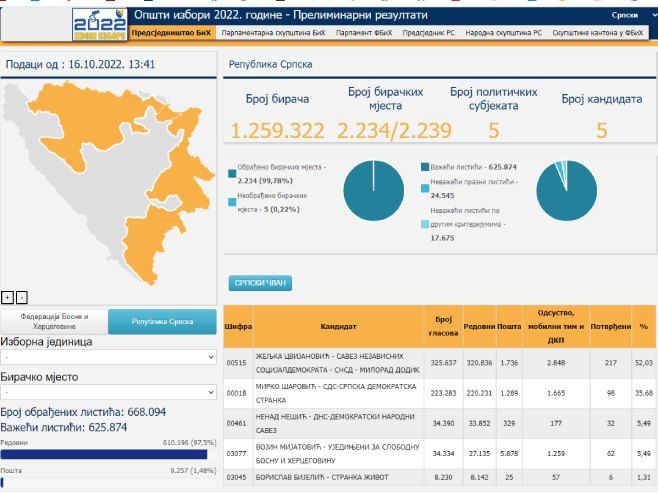
Task: Click the valid ballots legend marker
Action: pos(425,167)
